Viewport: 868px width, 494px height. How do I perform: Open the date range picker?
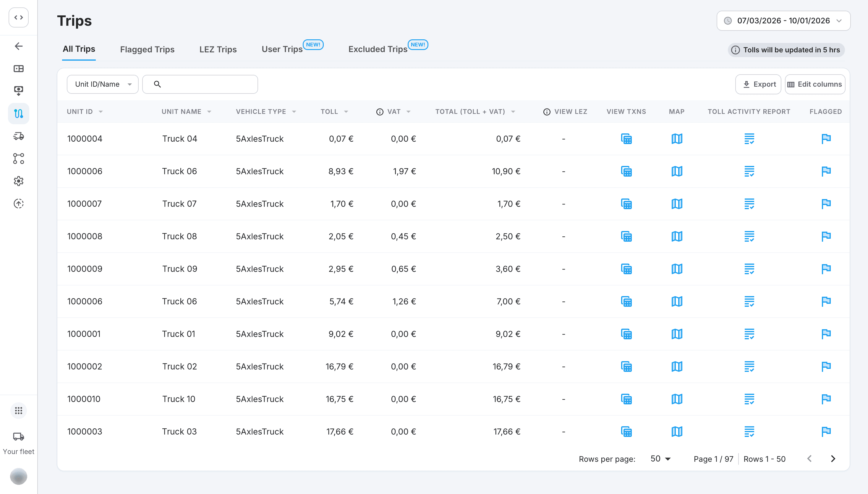tap(783, 21)
